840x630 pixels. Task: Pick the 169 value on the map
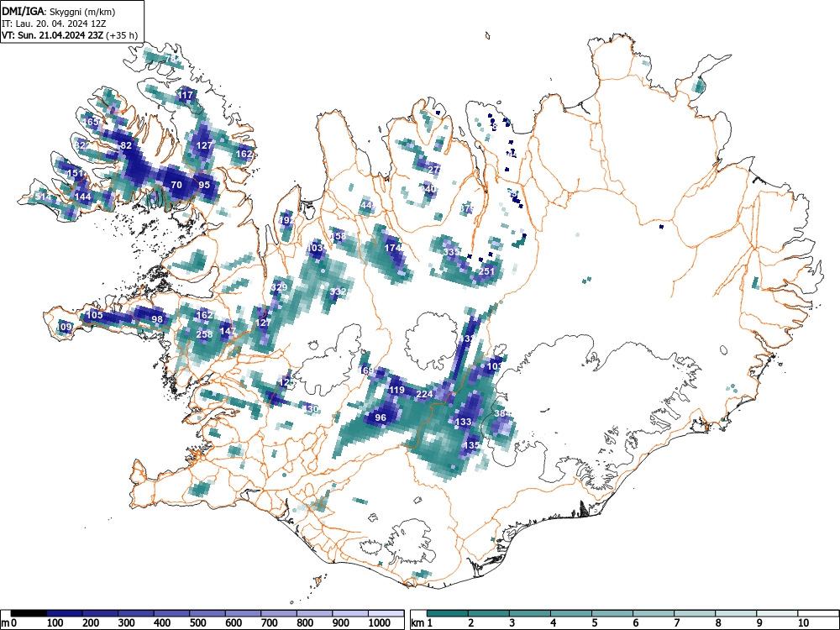point(367,370)
